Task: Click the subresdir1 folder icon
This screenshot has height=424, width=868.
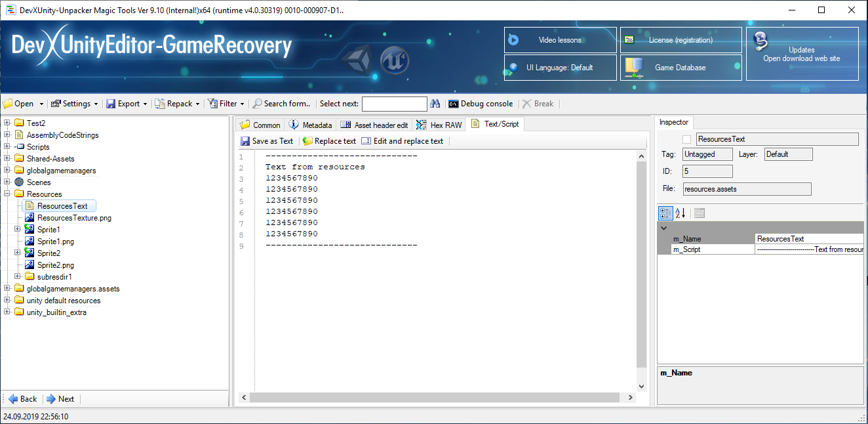Action: click(30, 276)
